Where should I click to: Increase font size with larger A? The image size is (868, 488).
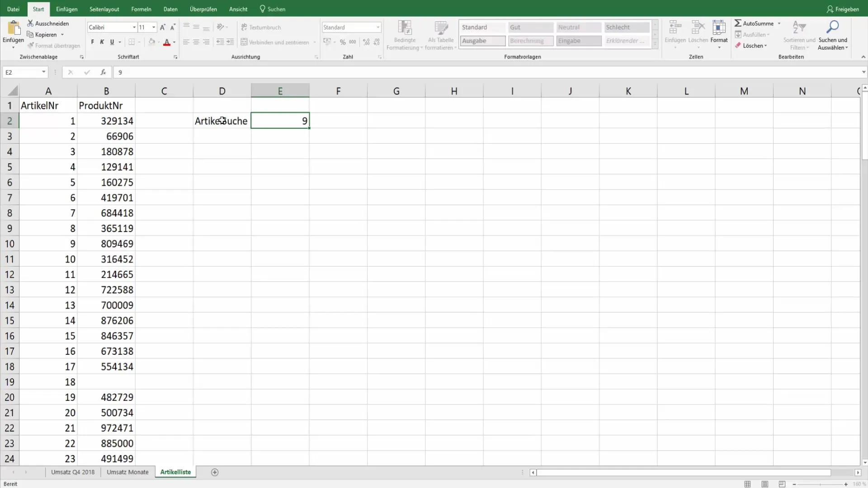click(x=163, y=27)
